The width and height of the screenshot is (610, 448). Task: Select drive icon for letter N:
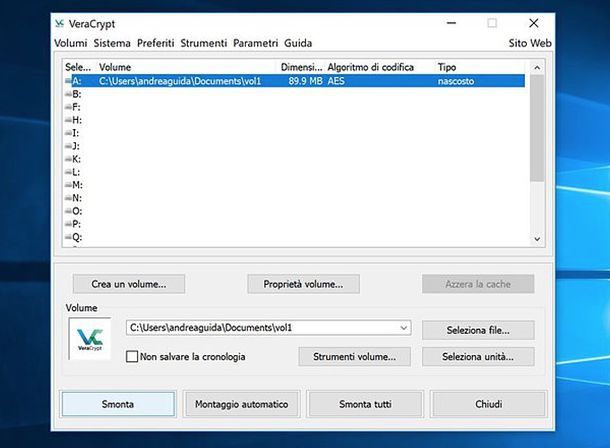[x=68, y=198]
